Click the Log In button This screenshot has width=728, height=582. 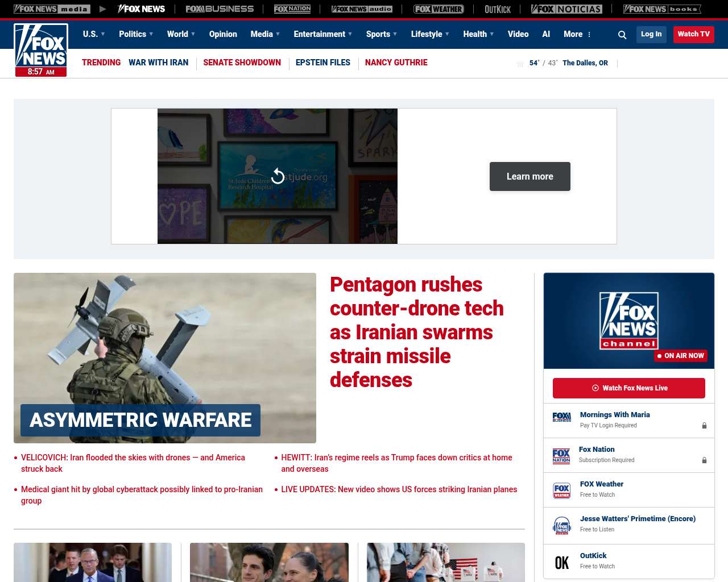click(x=651, y=34)
